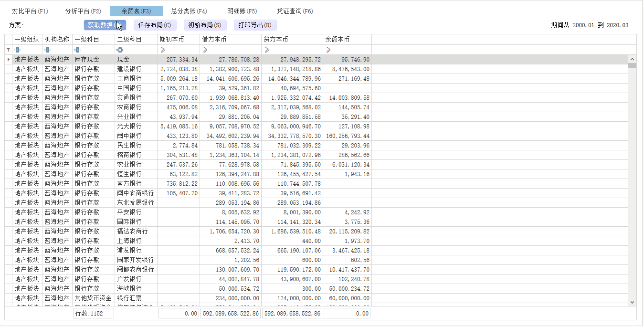
Task: Click the text filter icon under 一级科目
Action: (77, 50)
